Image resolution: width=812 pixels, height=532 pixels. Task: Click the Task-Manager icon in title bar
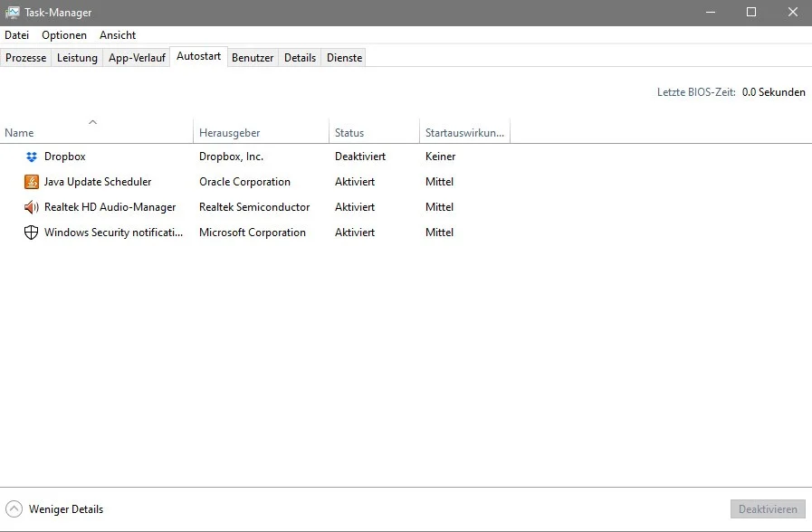(x=13, y=13)
